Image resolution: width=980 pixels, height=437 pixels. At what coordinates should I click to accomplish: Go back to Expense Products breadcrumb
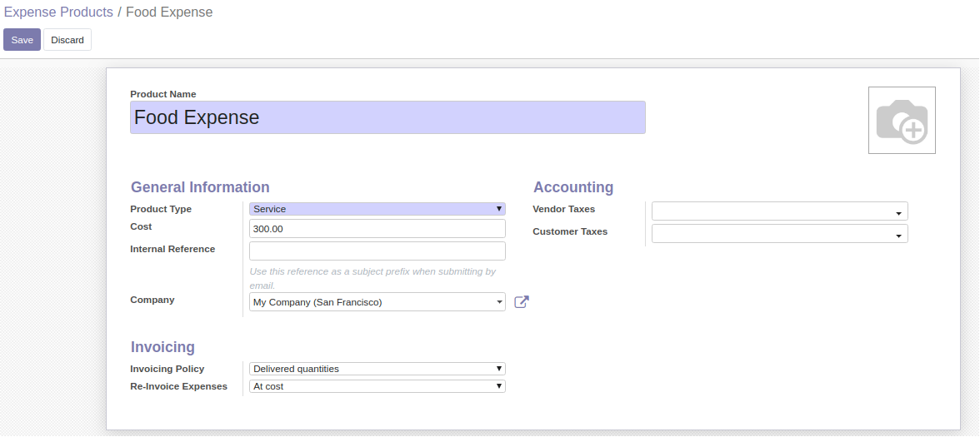tap(58, 12)
